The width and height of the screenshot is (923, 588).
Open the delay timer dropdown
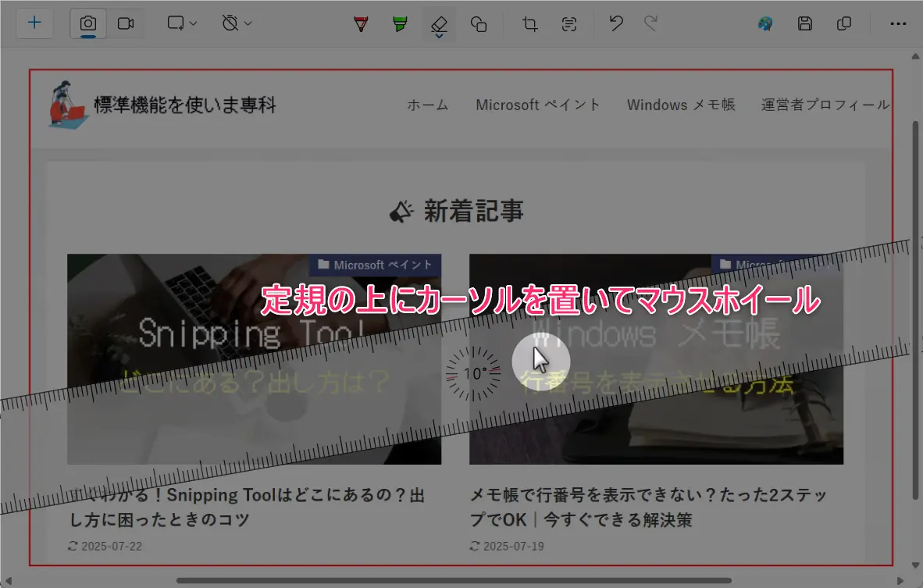pos(237,23)
